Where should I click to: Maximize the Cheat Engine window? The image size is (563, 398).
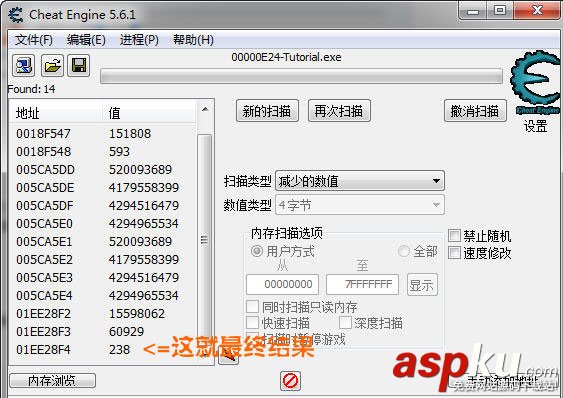coord(500,11)
